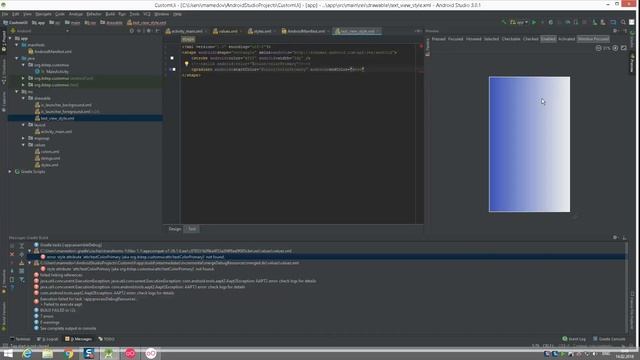This screenshot has width=640, height=360.
Task: Click the blue gradient drawable preview
Action: (x=529, y=144)
